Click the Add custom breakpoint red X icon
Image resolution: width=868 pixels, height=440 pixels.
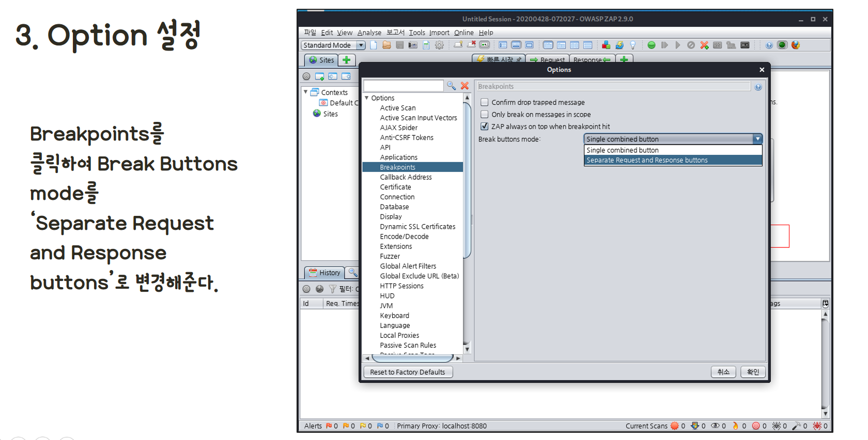704,45
